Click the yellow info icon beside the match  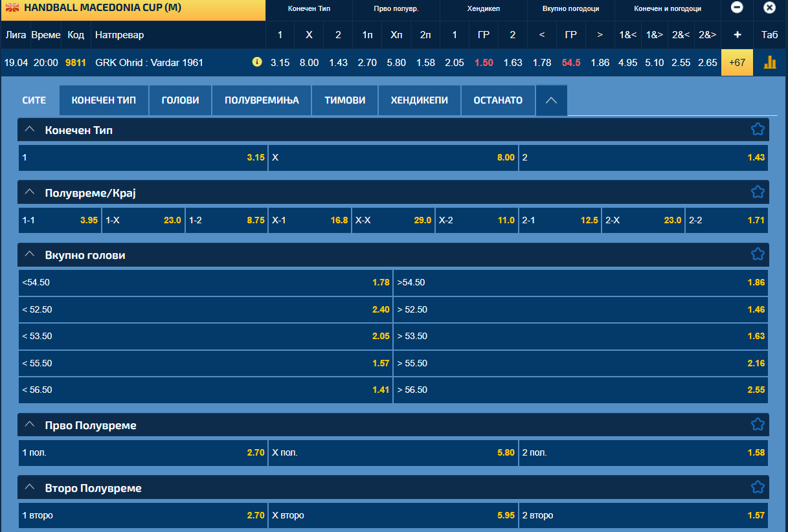tap(257, 62)
